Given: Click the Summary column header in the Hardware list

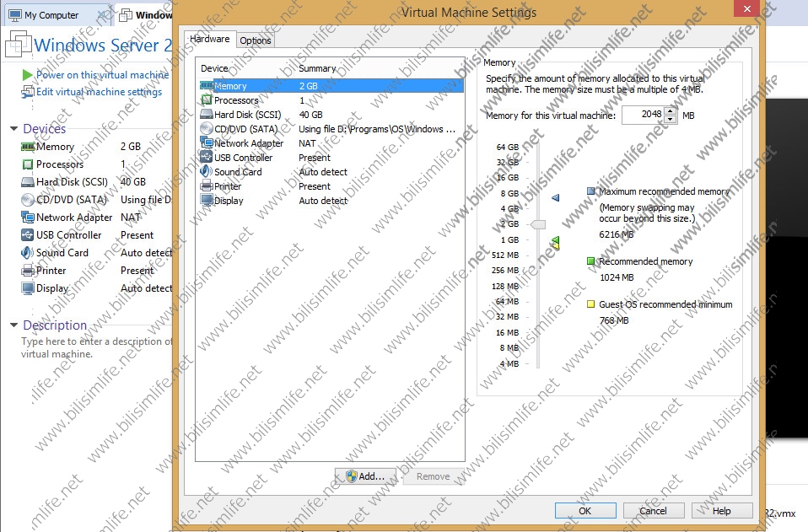Looking at the screenshot, I should coord(317,68).
